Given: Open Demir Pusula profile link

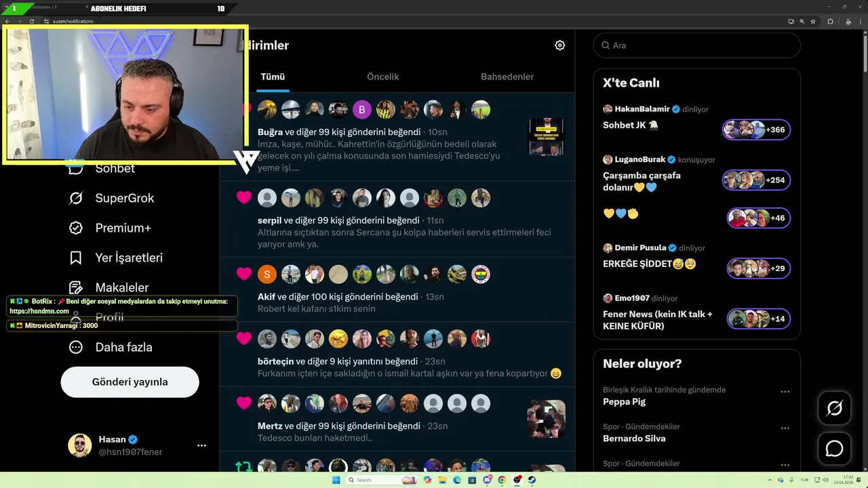Looking at the screenshot, I should click(x=640, y=247).
